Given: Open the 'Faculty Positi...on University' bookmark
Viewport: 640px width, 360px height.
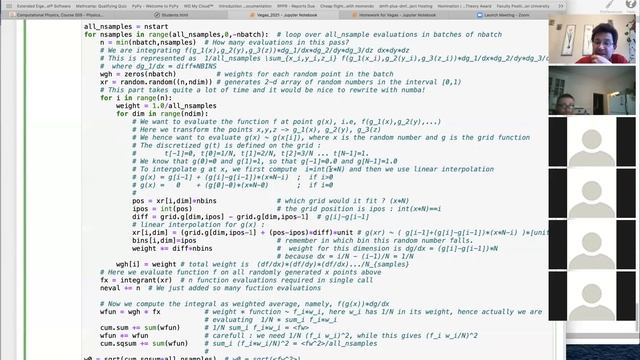Looking at the screenshot, I should [523, 6].
